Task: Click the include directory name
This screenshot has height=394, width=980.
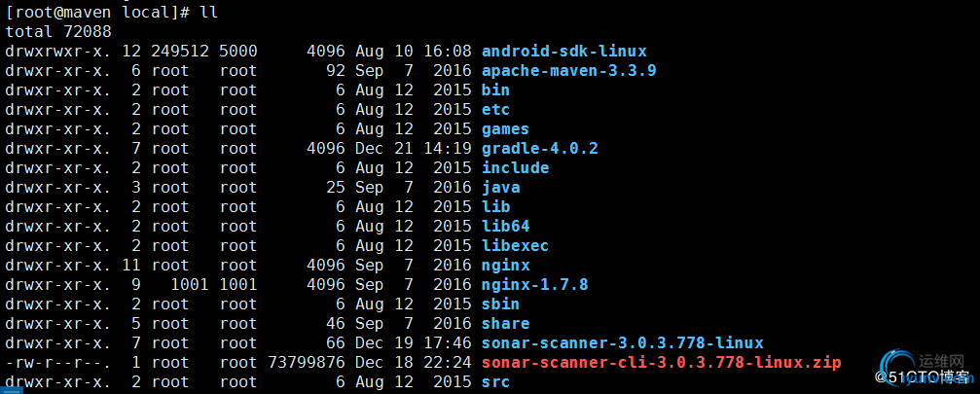Action: click(515, 168)
